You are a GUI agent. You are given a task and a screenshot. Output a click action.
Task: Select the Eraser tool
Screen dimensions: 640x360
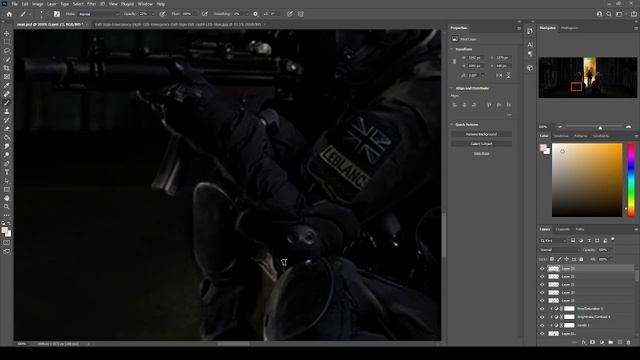[x=7, y=129]
